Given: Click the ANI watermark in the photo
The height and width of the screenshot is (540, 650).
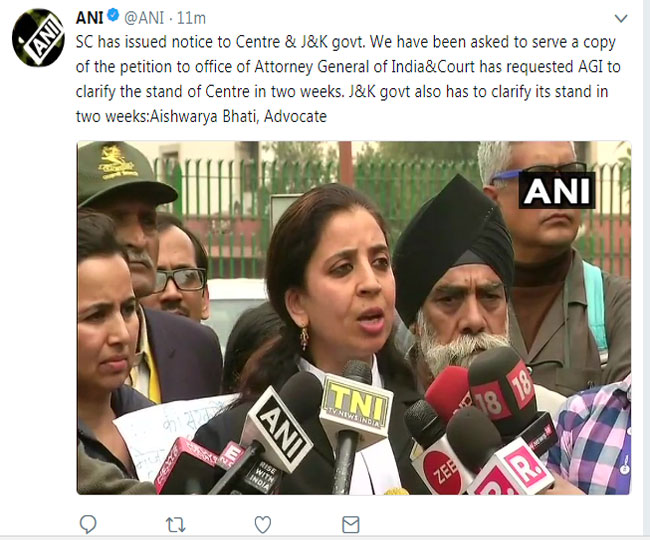Looking at the screenshot, I should click(557, 191).
